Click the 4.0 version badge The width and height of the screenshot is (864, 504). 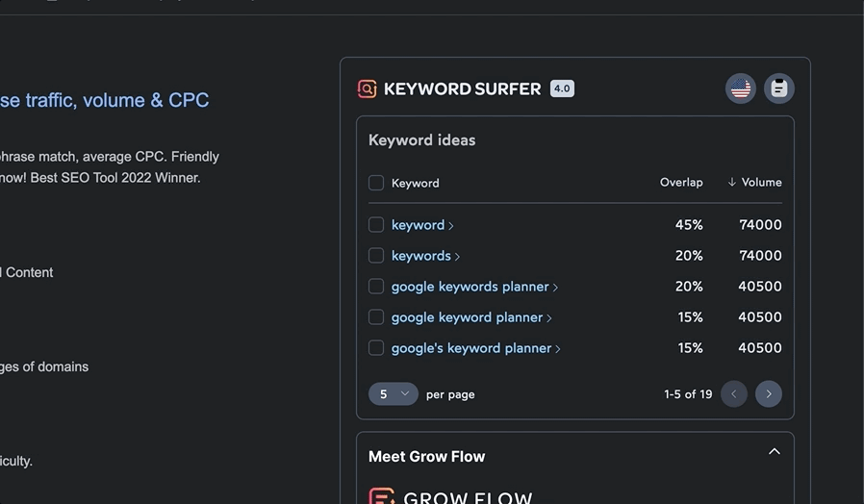(x=562, y=88)
